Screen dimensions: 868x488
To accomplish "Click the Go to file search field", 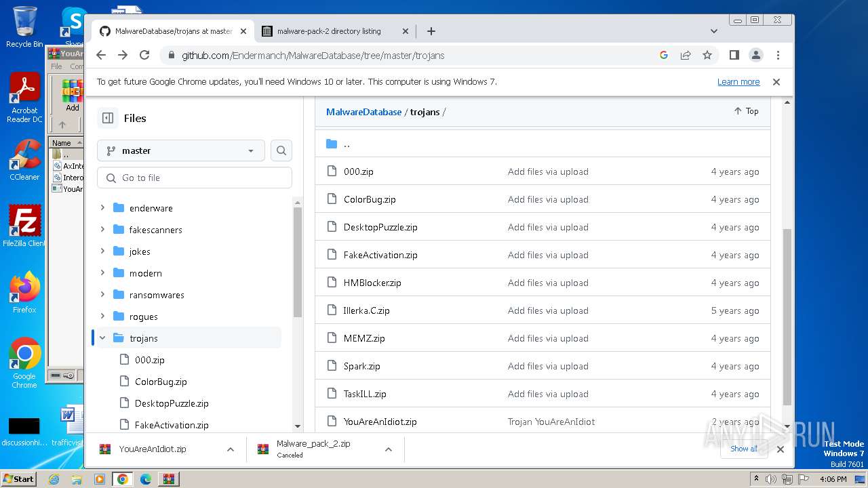I will click(195, 178).
